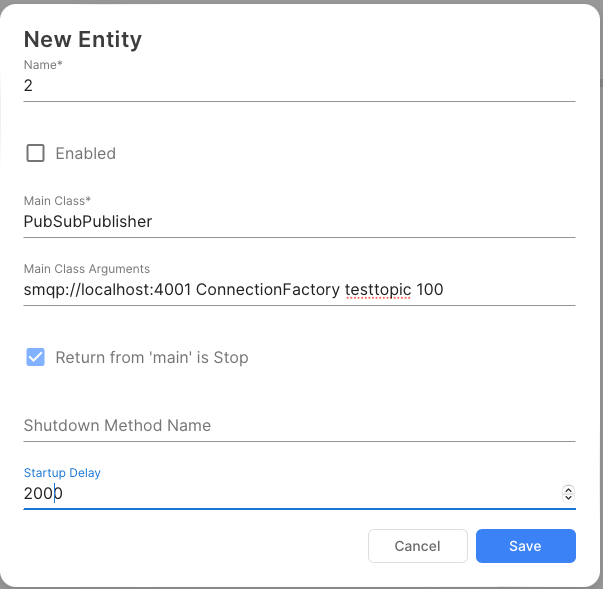Click the Return from 'main' label text
Viewport: 603px width, 589px height.
(151, 357)
